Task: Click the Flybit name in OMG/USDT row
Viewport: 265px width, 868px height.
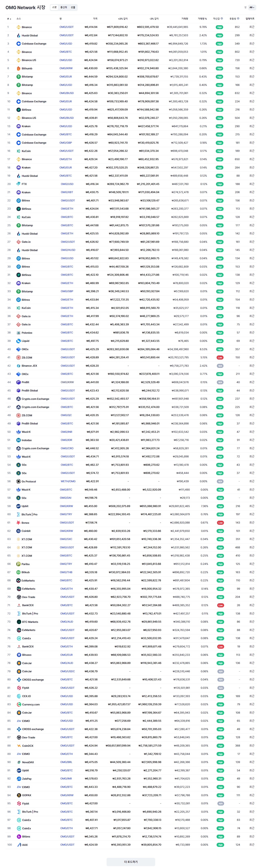Action: pos(26,688)
